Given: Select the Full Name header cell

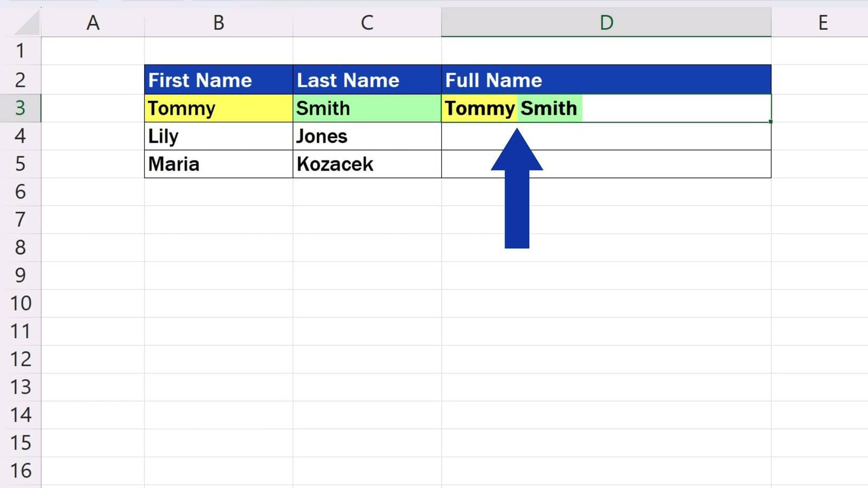Looking at the screenshot, I should (606, 80).
